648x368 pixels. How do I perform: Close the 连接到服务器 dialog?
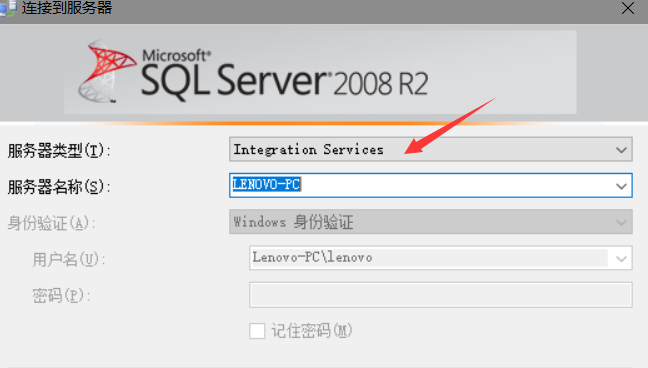[627, 8]
